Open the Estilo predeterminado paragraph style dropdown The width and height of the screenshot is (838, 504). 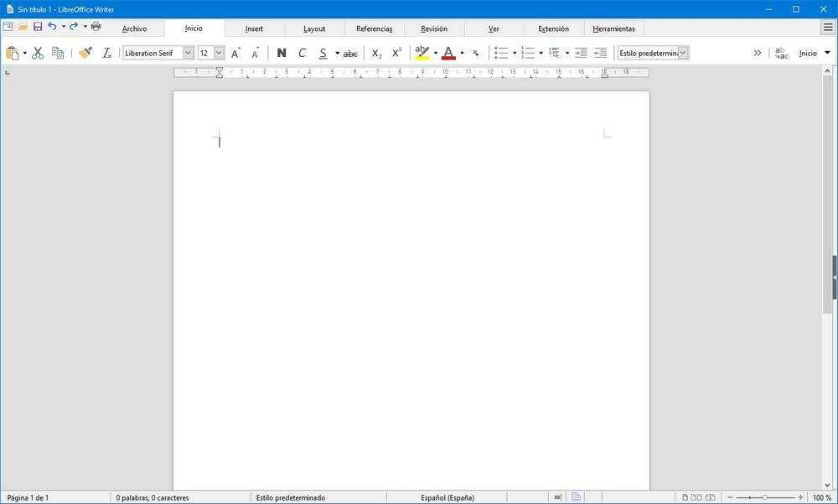pos(683,53)
